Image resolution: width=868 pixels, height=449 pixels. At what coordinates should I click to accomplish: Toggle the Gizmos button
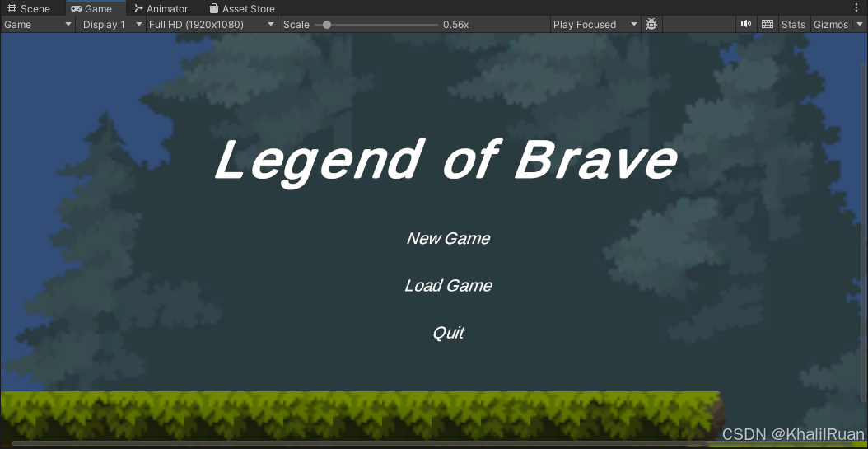click(x=831, y=25)
